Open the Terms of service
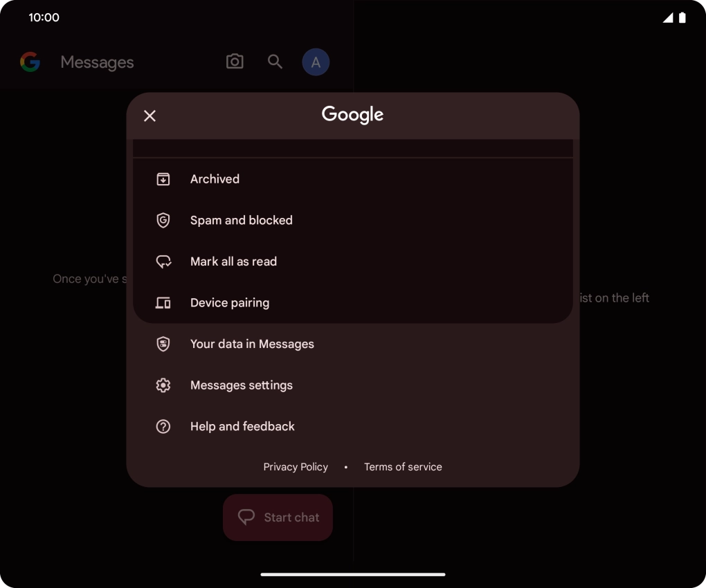Viewport: 706px width, 588px height. click(403, 467)
